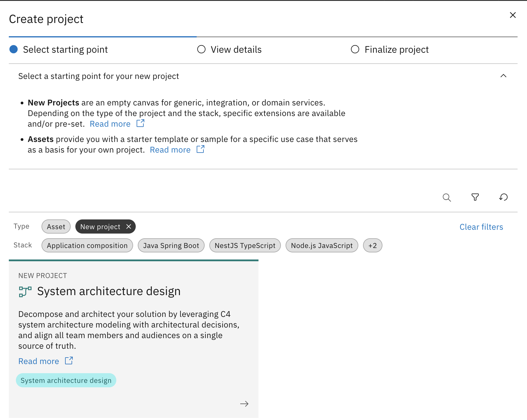The image size is (527, 420).
Task: Click the Clear filters link
Action: (x=481, y=226)
